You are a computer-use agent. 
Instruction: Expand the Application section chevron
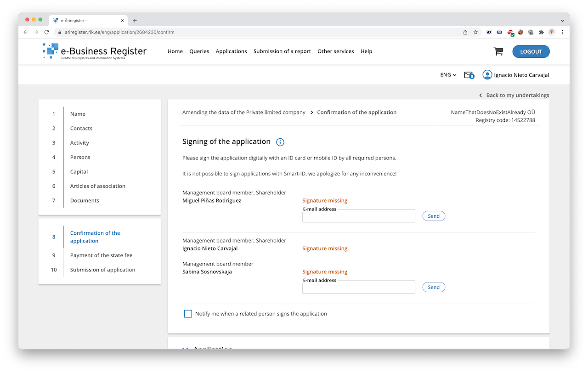[186, 348]
